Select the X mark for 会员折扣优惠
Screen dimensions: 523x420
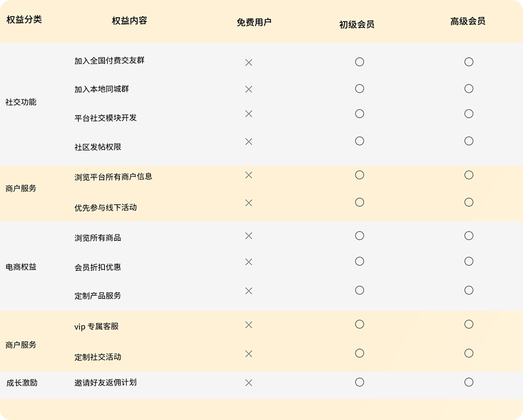pos(248,262)
